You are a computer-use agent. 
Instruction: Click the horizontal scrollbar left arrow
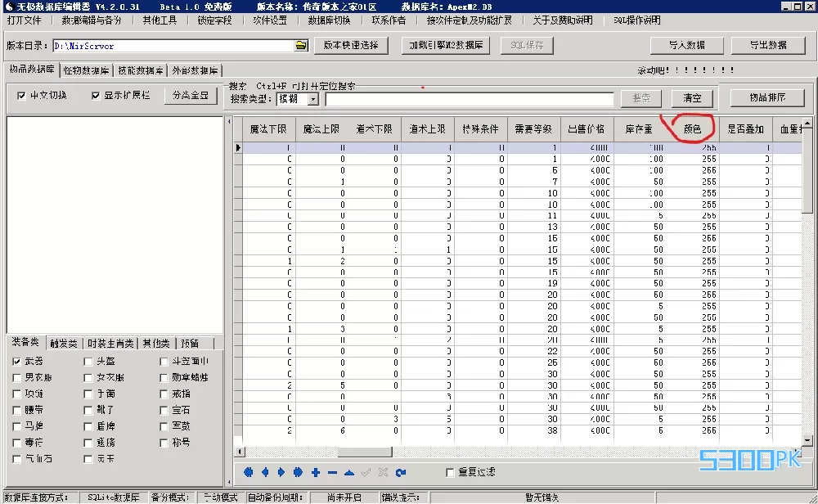[240, 452]
